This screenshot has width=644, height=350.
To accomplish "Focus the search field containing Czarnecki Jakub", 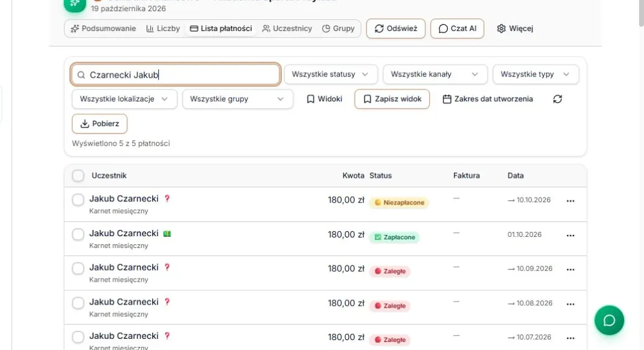I will click(x=176, y=75).
